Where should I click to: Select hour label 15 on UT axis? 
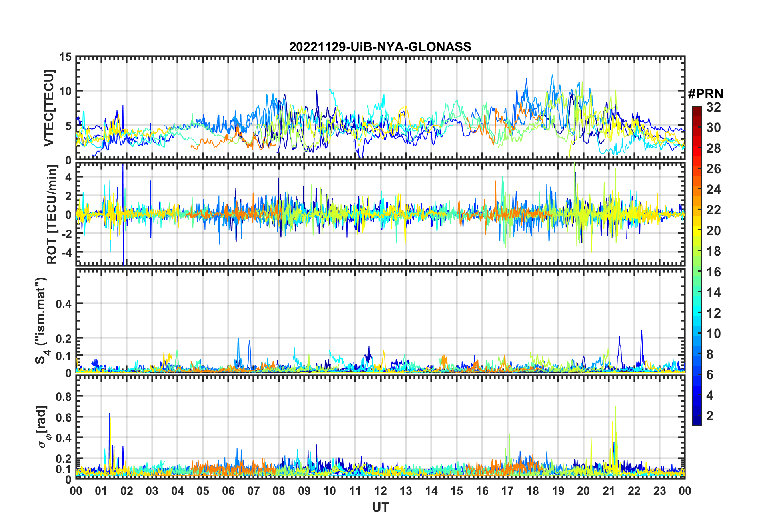[457, 491]
